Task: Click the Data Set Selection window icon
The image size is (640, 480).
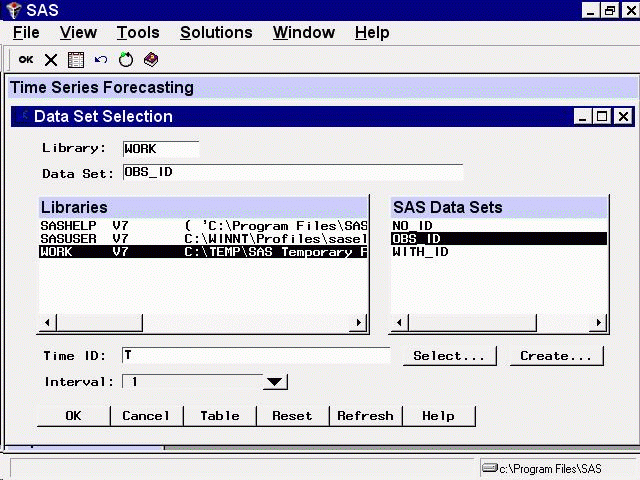Action: click(x=22, y=116)
